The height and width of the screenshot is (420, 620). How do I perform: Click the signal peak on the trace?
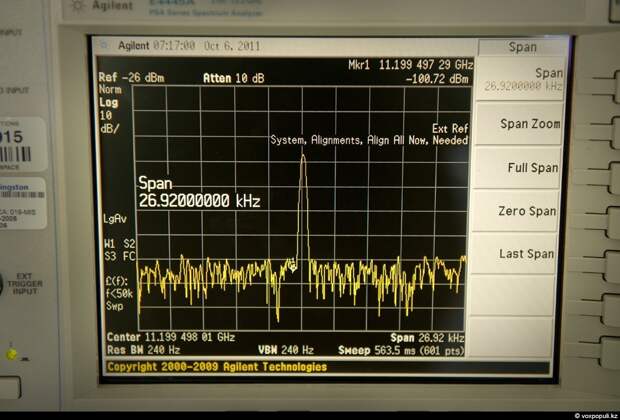(x=303, y=155)
